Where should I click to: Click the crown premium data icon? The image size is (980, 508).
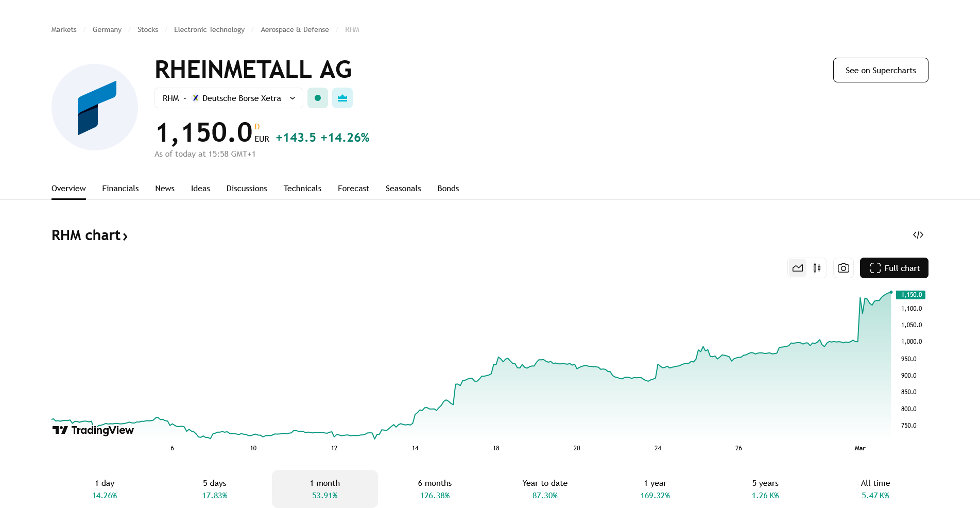[342, 98]
